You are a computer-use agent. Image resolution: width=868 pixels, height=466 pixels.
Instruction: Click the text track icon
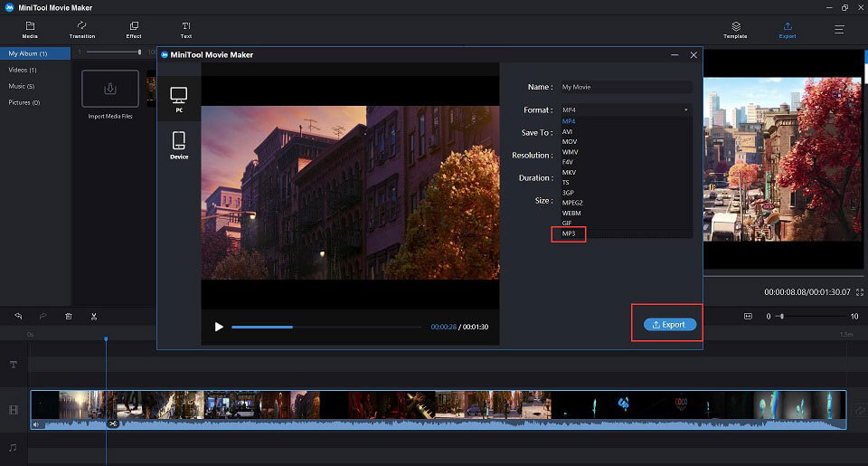pos(14,364)
